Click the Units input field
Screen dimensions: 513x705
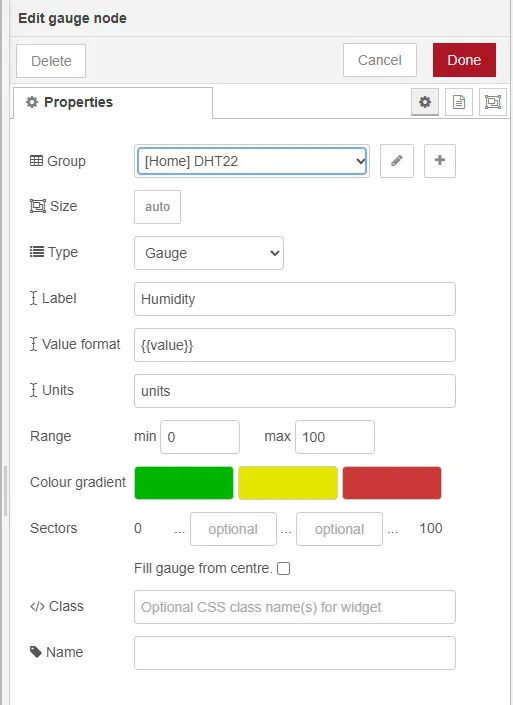(x=294, y=391)
